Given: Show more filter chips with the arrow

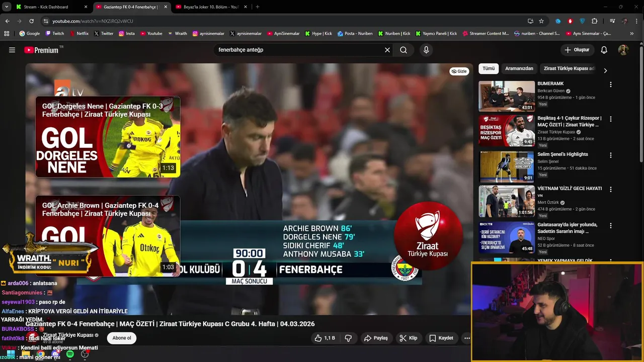Looking at the screenshot, I should click(605, 71).
